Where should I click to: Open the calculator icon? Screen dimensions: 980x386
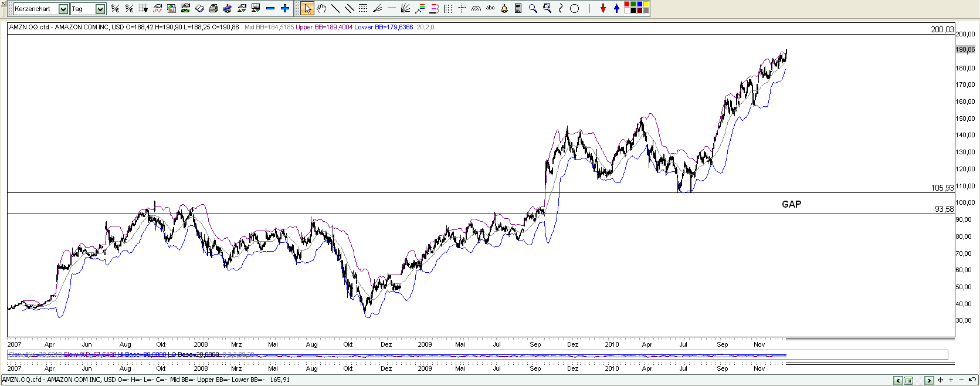(x=518, y=8)
